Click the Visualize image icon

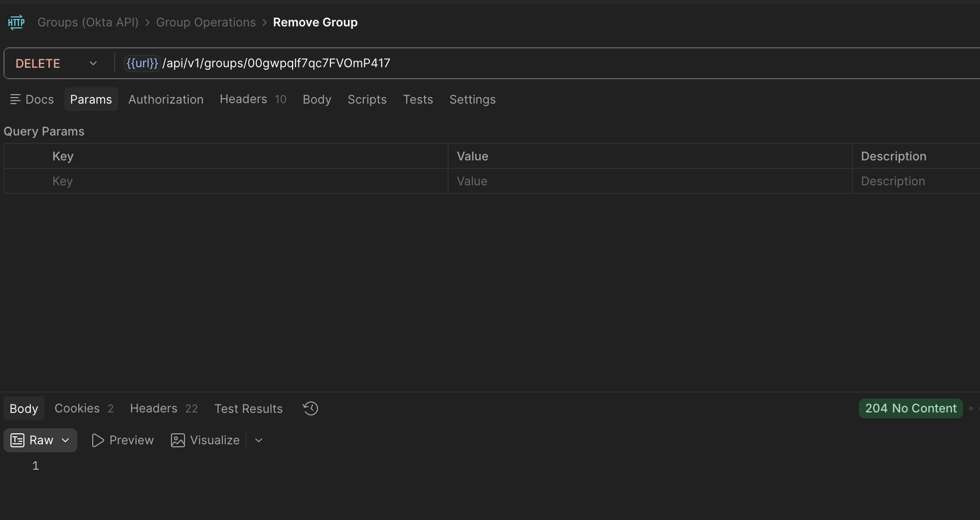click(178, 440)
